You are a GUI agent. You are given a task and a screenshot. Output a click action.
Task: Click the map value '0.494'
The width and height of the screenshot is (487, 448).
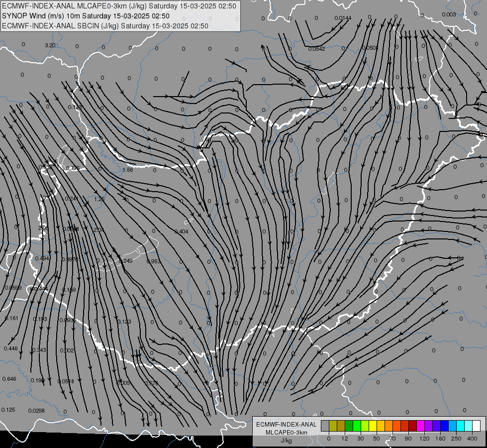tap(42, 258)
